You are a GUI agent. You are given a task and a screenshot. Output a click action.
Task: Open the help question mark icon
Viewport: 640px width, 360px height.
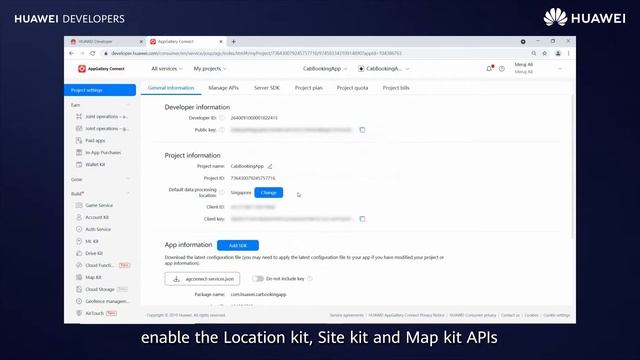tap(502, 69)
